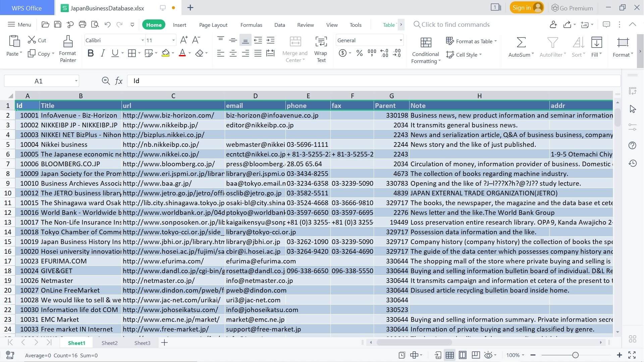This screenshot has height=362, width=644.
Task: Switch to Sheet2
Action: pyautogui.click(x=109, y=343)
